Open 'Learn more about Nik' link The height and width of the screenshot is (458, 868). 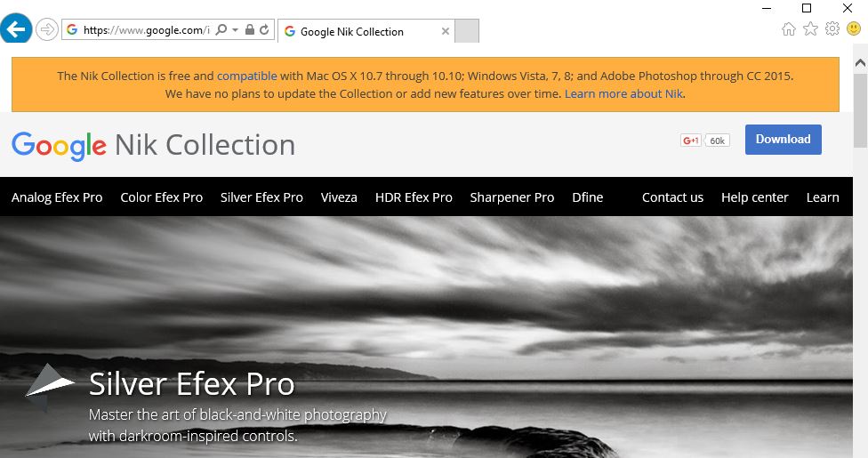(624, 93)
